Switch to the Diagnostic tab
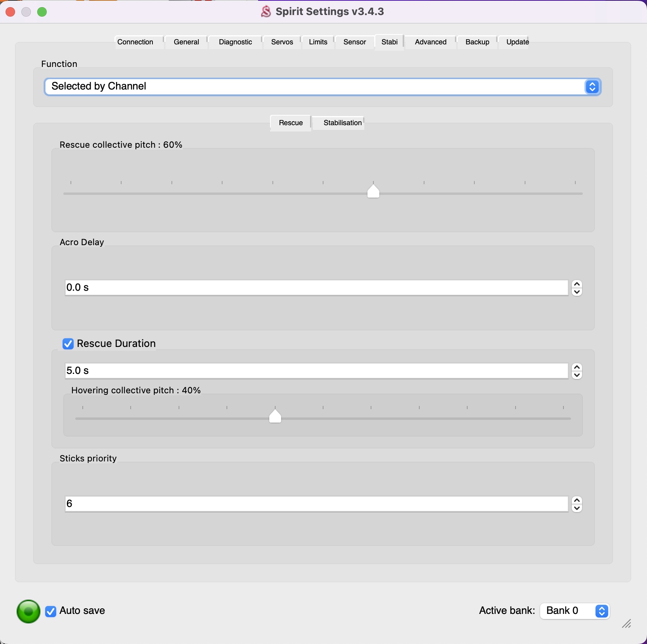Screen dimensions: 647x644 (x=235, y=42)
